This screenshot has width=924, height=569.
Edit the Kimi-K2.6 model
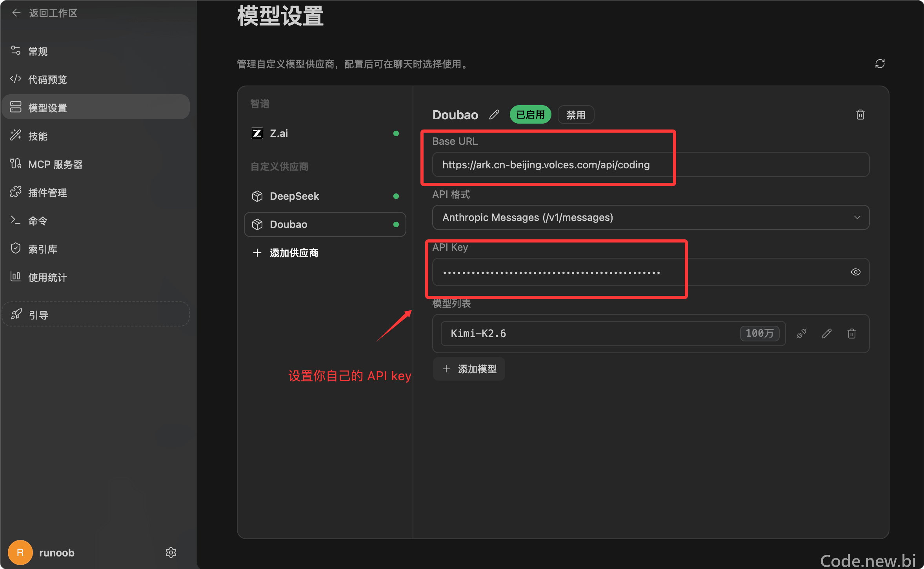tap(827, 334)
